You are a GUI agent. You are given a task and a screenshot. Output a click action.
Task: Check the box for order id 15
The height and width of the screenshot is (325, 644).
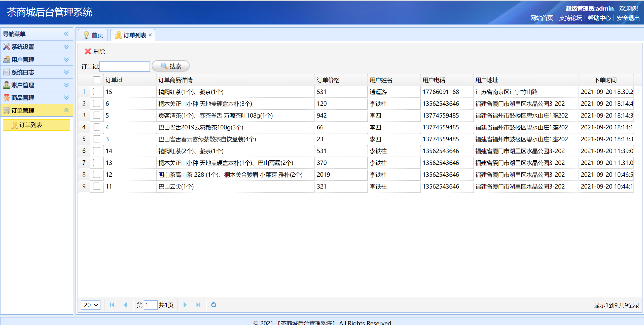[x=96, y=92]
